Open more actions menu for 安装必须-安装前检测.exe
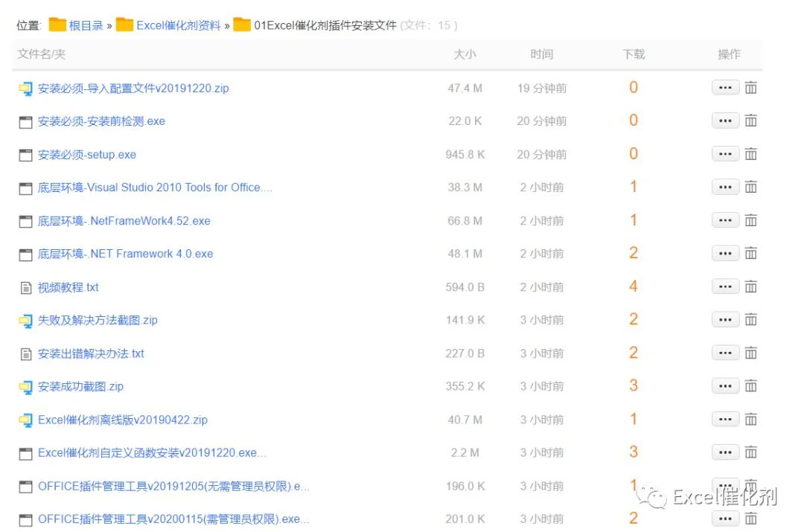Screen dimensions: 804x532 [x=725, y=121]
